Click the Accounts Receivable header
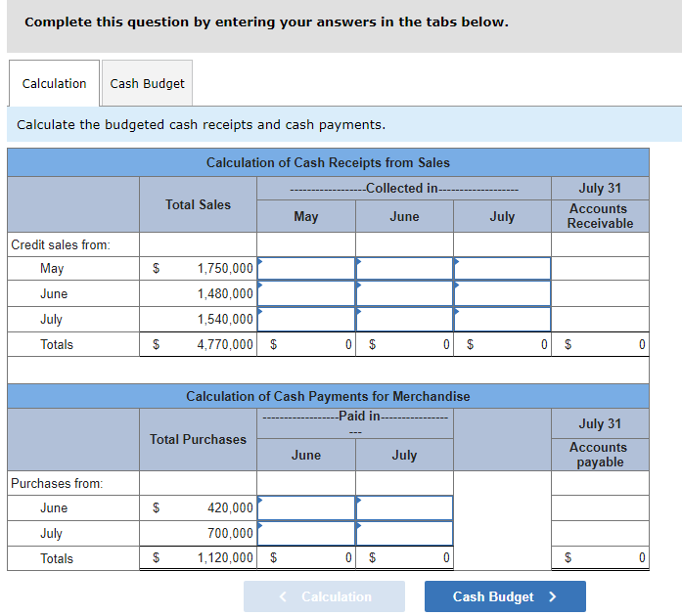 [x=600, y=216]
